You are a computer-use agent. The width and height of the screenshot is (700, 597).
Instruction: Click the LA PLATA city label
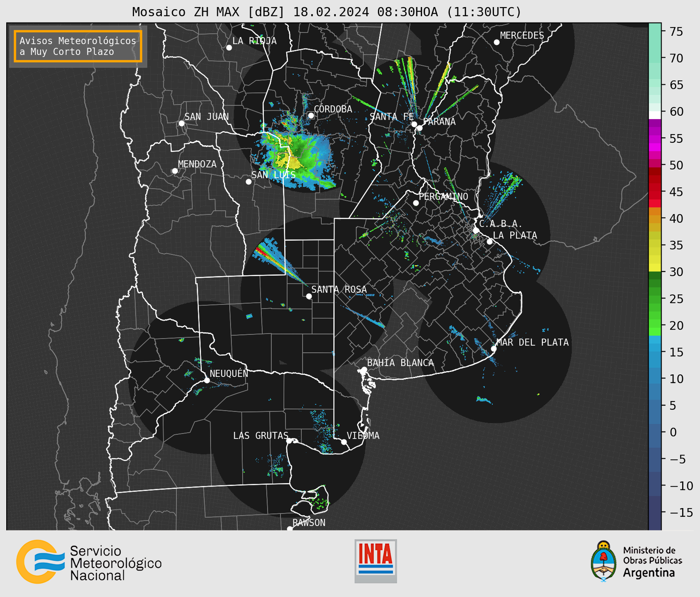coord(515,235)
